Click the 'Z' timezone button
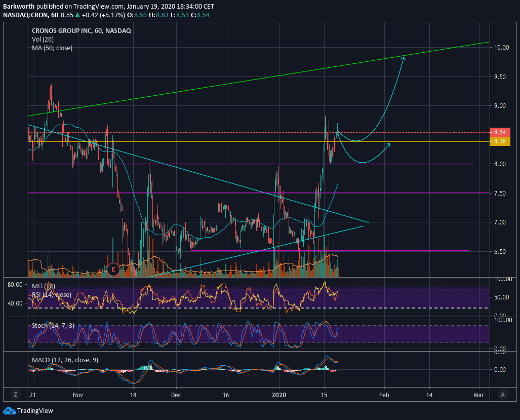 15,395
